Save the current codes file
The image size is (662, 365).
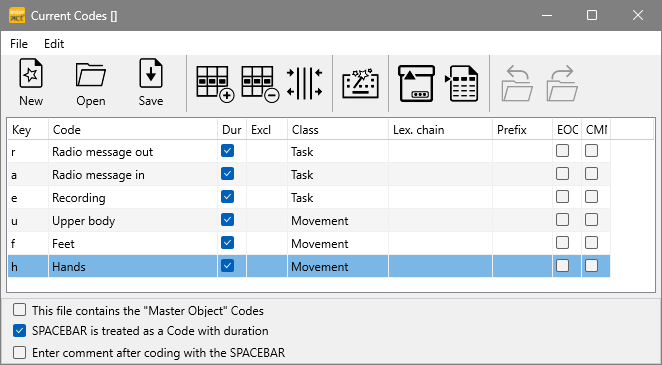151,83
